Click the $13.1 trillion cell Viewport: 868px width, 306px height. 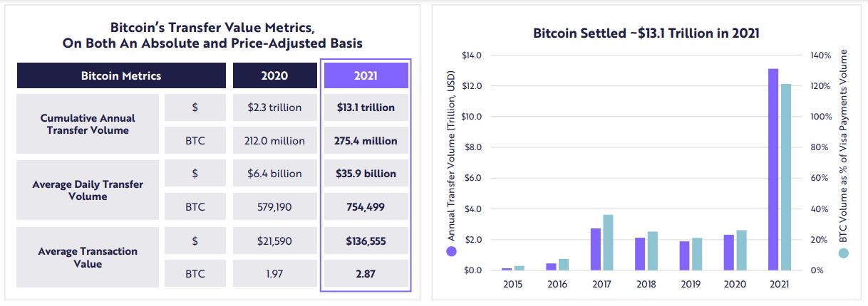(x=366, y=107)
